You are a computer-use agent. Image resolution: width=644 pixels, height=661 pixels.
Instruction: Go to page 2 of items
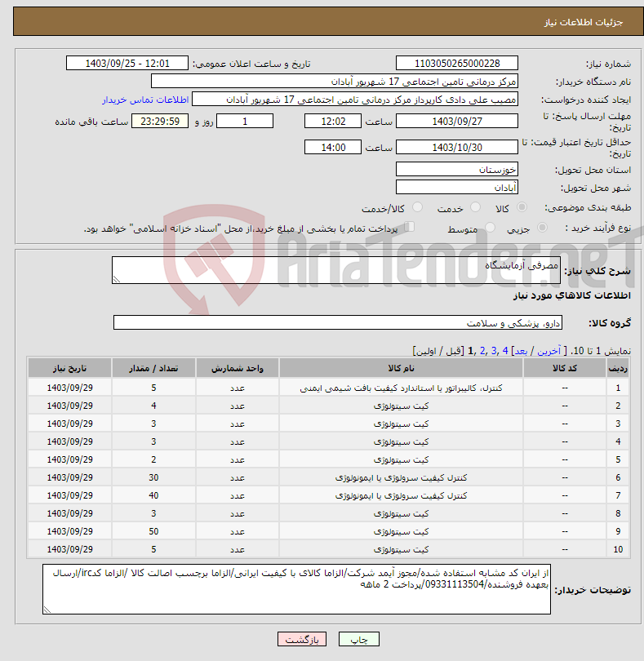[482, 351]
